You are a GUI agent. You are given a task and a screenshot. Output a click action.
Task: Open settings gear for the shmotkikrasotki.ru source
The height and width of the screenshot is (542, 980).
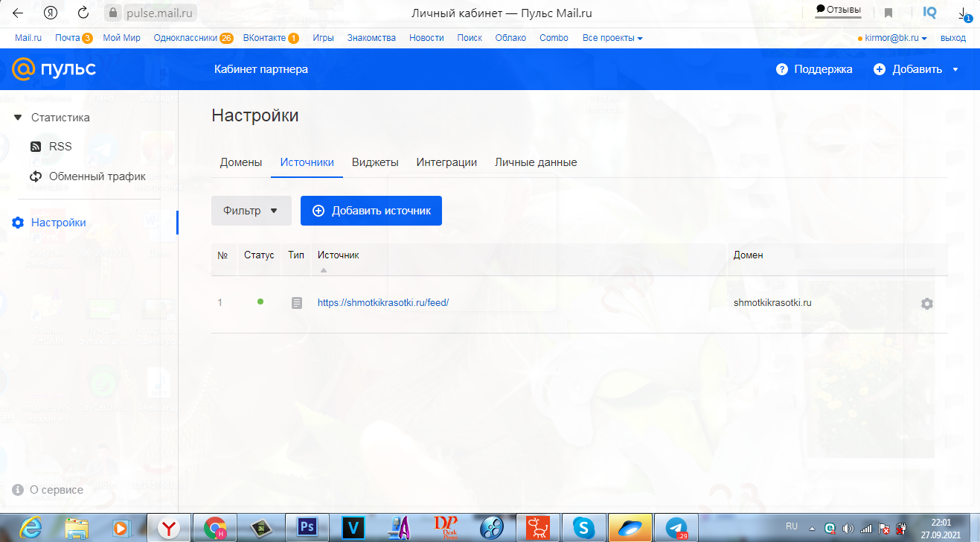(926, 304)
